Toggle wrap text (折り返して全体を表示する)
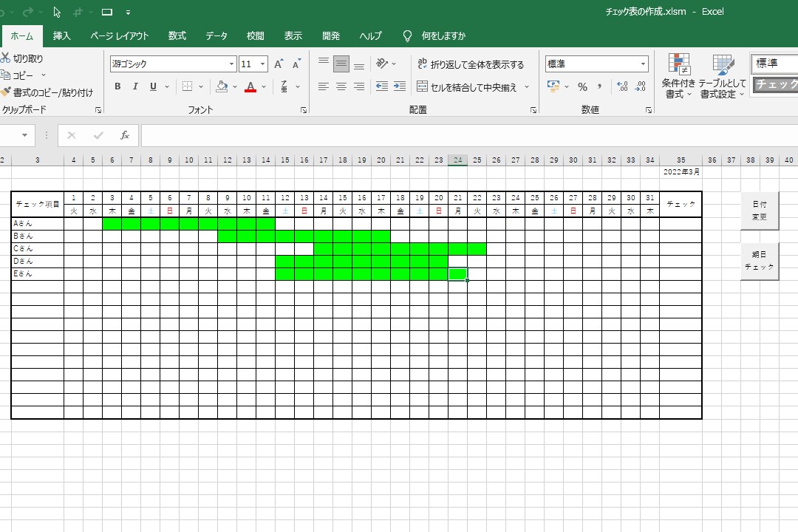798x532 pixels. (471, 64)
